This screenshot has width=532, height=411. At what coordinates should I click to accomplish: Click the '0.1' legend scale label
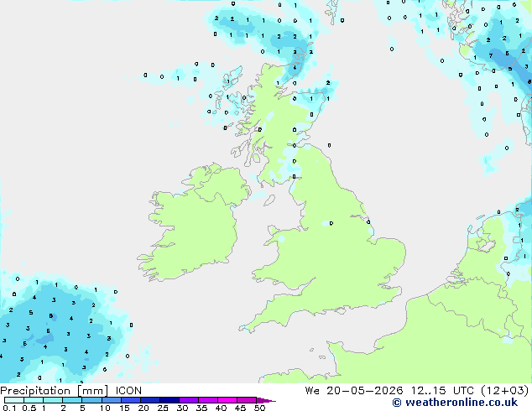[x=9, y=408]
